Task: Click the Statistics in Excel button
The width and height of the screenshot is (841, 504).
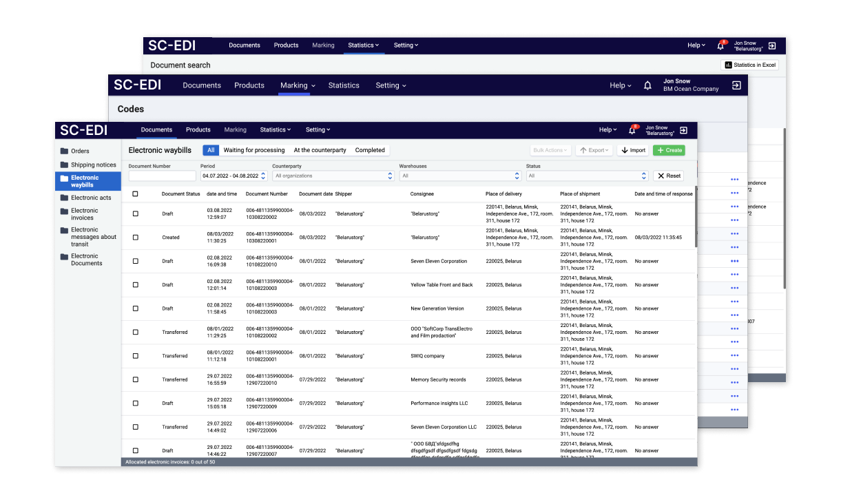Action: (750, 65)
